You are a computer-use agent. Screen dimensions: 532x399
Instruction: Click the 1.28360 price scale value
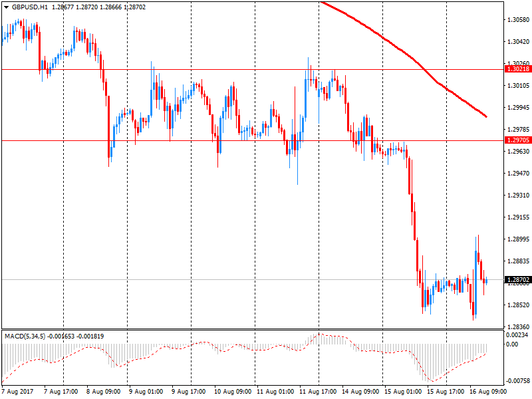(518, 327)
